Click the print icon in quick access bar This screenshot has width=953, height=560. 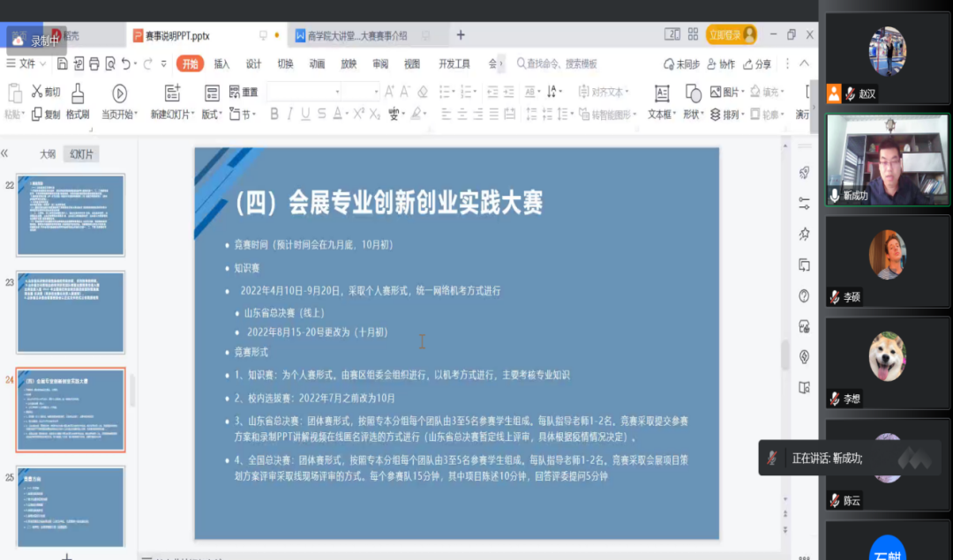click(x=94, y=63)
